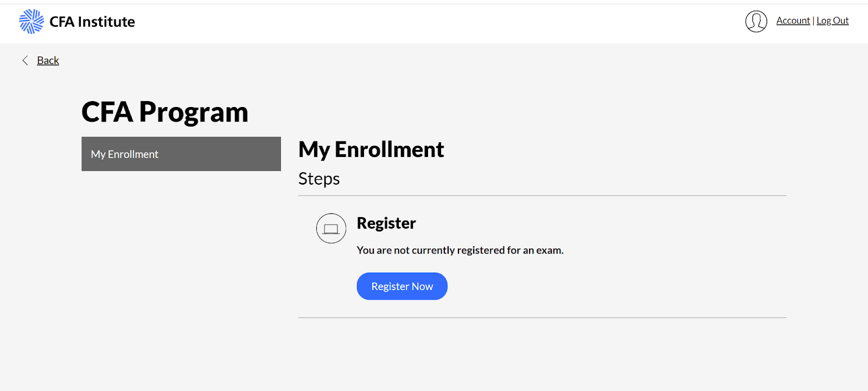Start registration with Register Now button
The width and height of the screenshot is (868, 391).
pos(402,286)
